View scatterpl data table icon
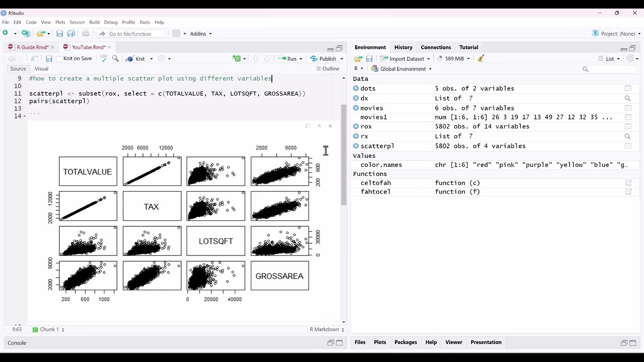 (628, 146)
